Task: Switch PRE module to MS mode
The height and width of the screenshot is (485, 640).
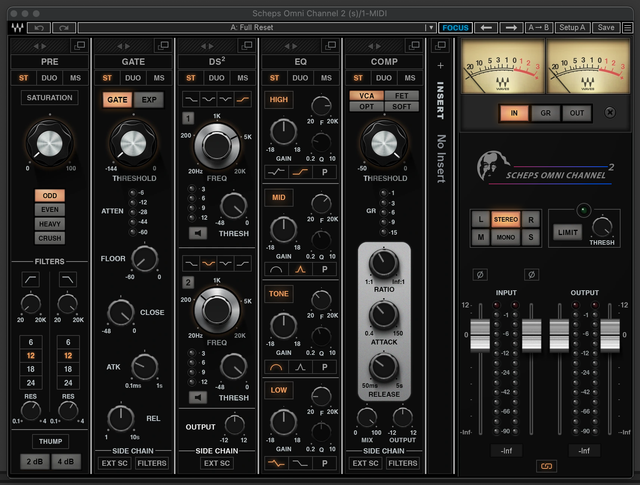Action: click(x=75, y=78)
